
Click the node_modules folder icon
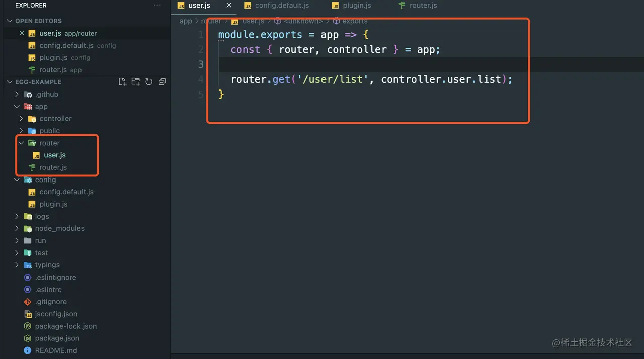[x=28, y=229]
